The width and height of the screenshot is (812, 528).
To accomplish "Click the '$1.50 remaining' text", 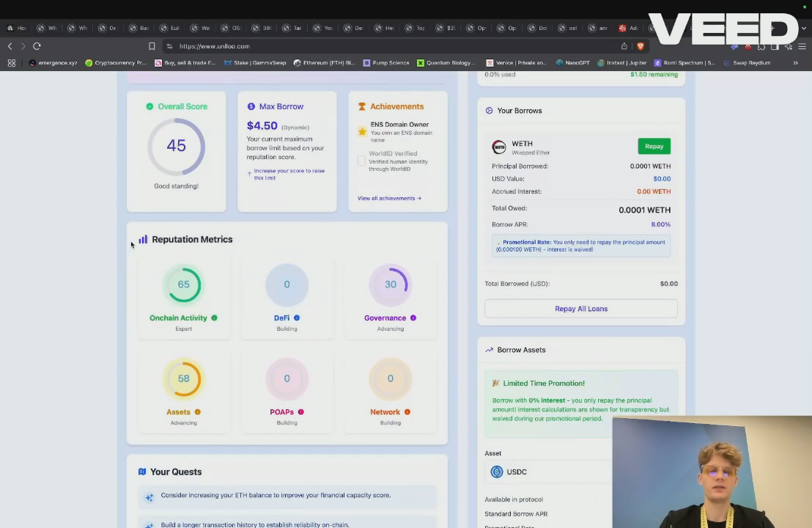I will 654,75.
